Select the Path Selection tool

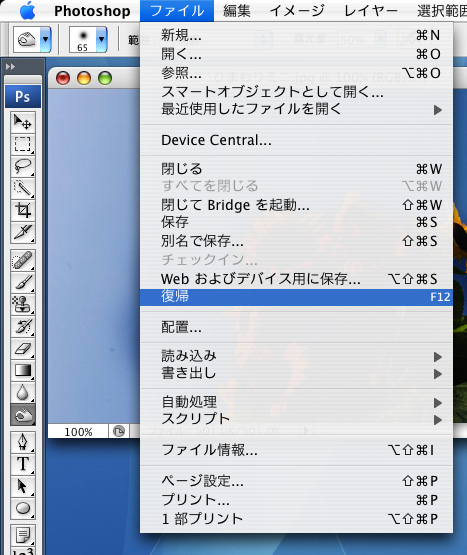(x=23, y=486)
